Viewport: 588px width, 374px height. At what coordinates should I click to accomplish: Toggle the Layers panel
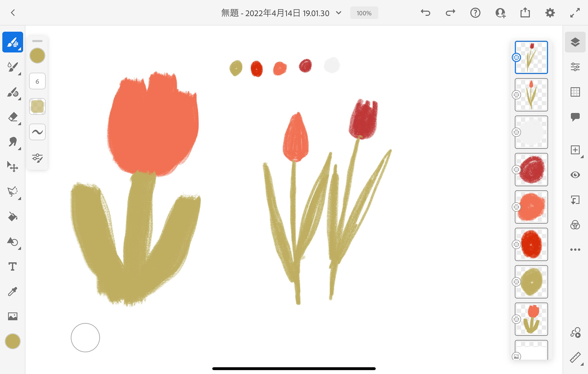tap(575, 42)
